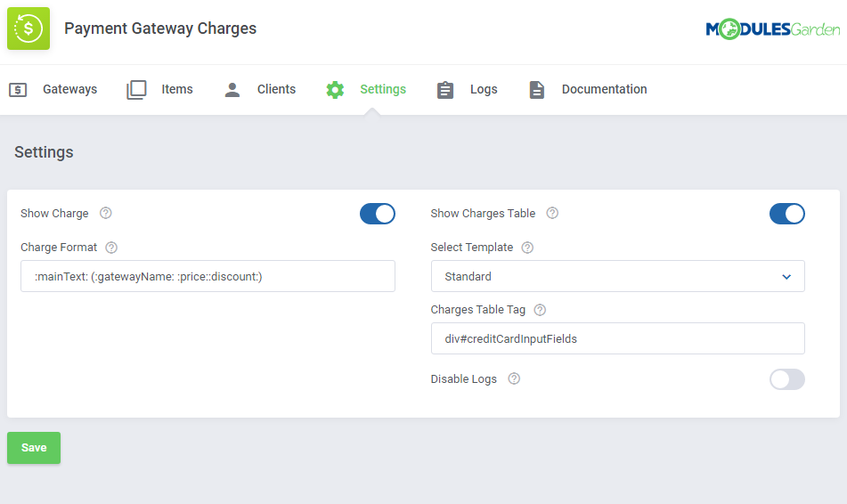Click the Charges Table Tag label
847x504 pixels.
(x=478, y=310)
